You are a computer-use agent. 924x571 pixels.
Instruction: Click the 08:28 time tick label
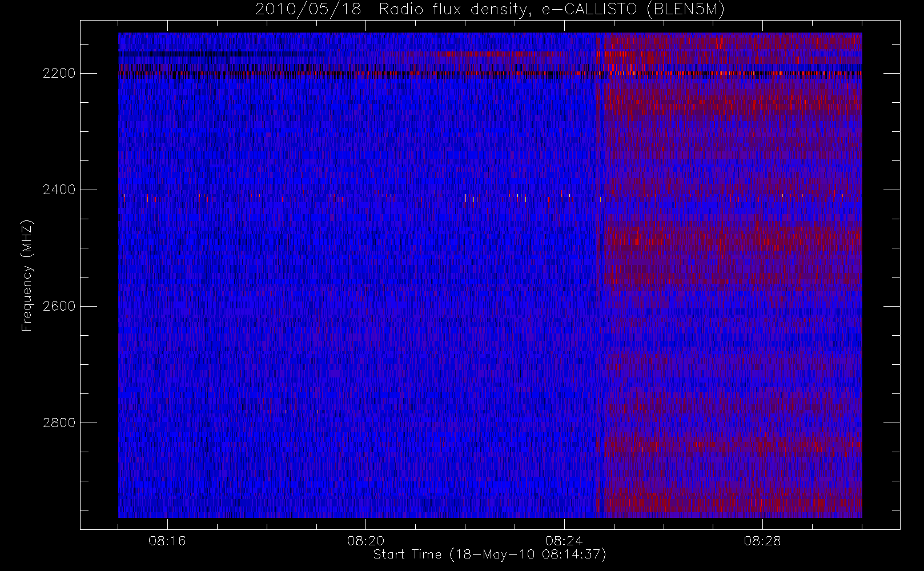point(762,541)
